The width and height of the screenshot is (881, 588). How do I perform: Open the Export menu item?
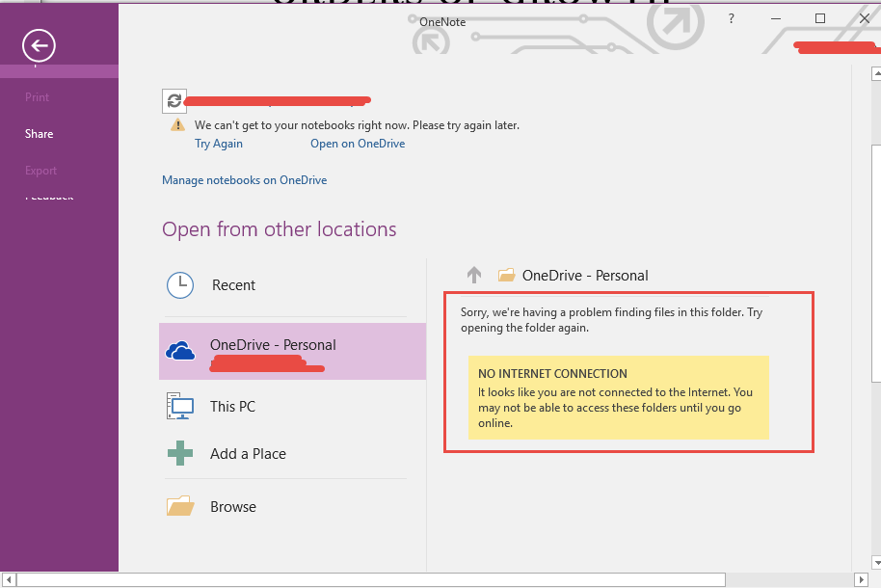[41, 171]
